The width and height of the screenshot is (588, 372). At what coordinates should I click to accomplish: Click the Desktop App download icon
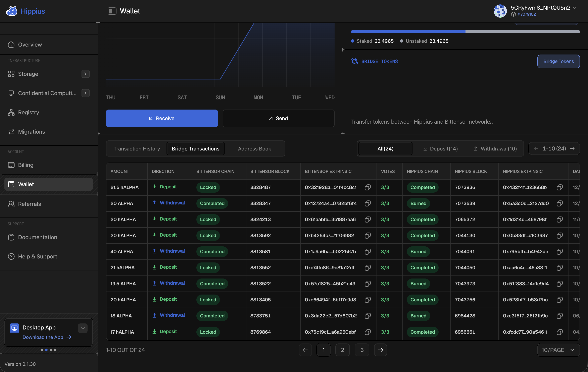click(14, 328)
